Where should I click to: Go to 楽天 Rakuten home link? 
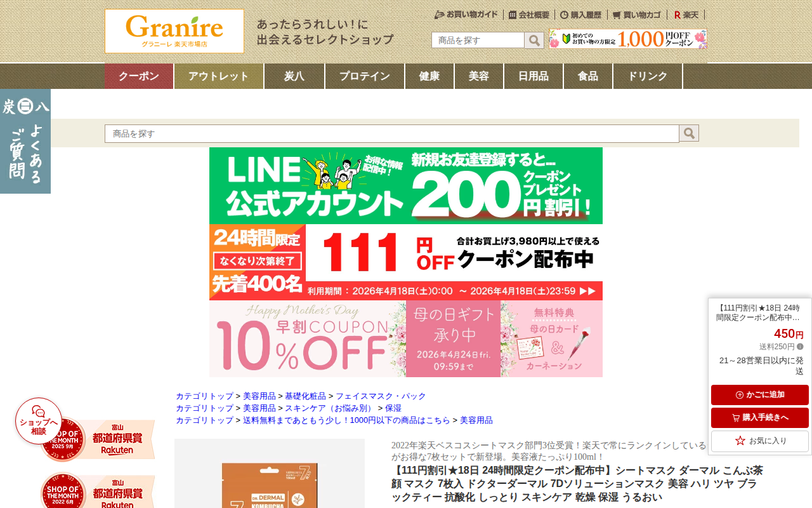pos(686,15)
